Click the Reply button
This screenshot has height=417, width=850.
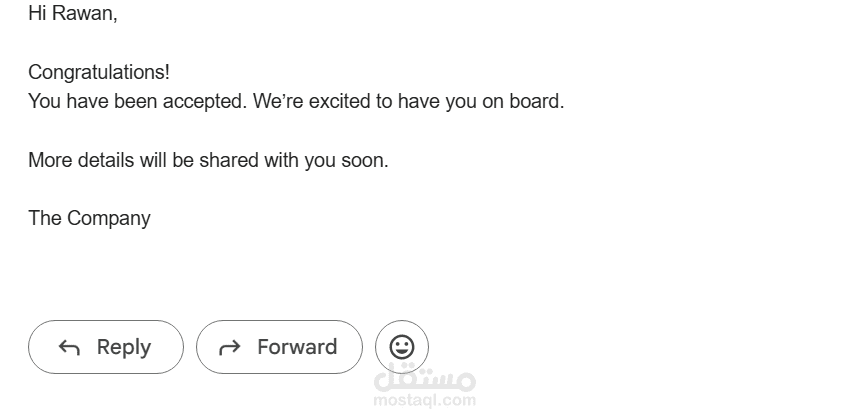click(x=106, y=347)
